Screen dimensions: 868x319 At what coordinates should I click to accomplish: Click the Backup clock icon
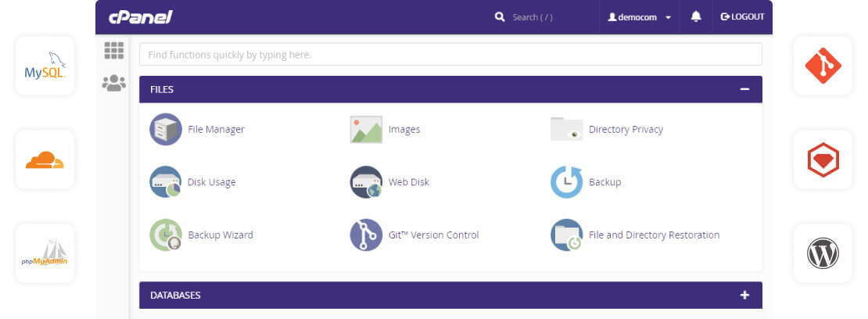point(566,182)
